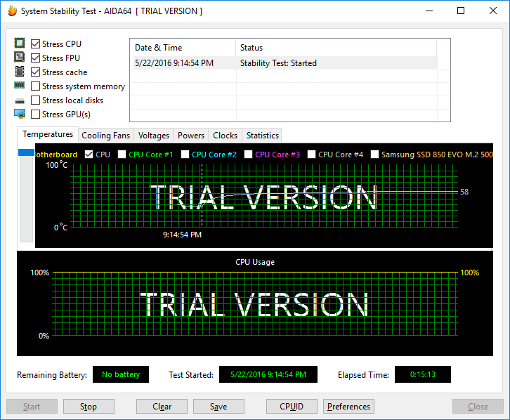
Task: Click the FPU icon beside Stress FPU
Action: 20,58
